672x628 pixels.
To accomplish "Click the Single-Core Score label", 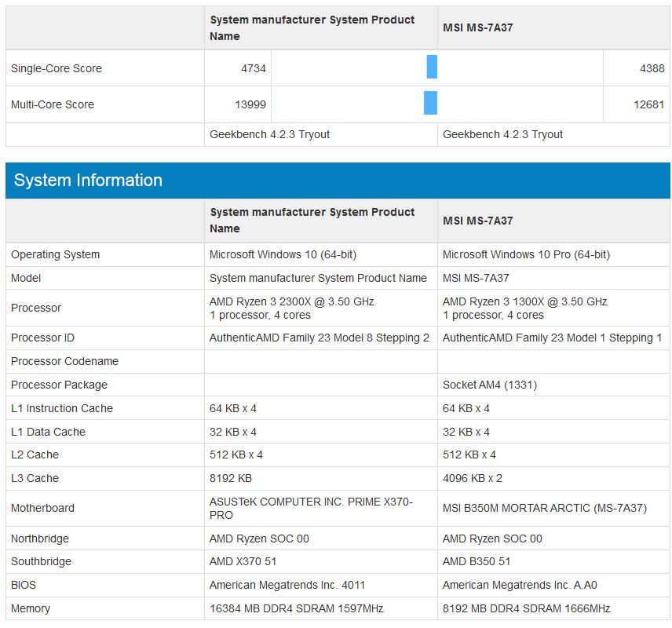I will coord(57,68).
